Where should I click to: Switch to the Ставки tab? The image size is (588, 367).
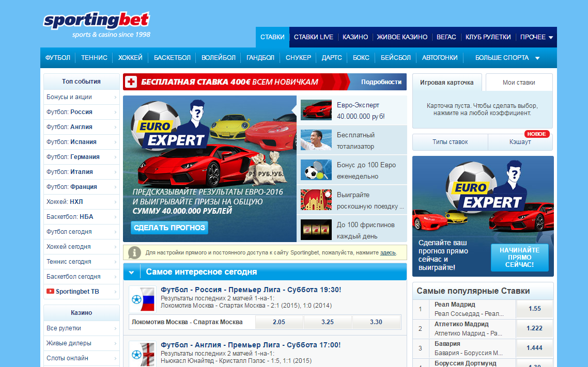tap(273, 37)
